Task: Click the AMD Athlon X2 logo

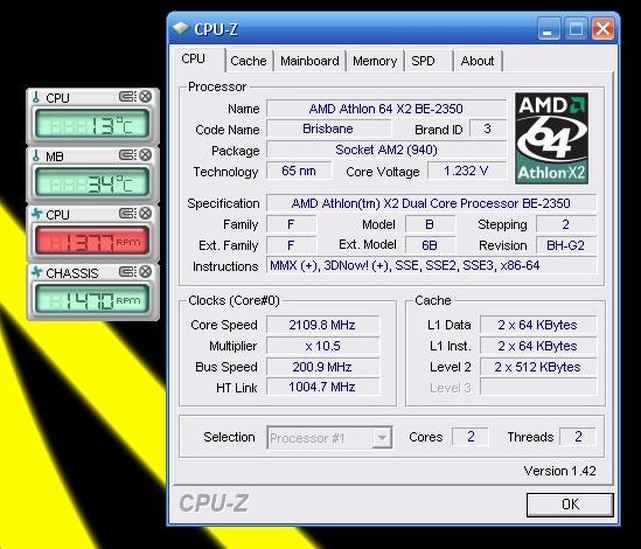Action: [x=551, y=138]
